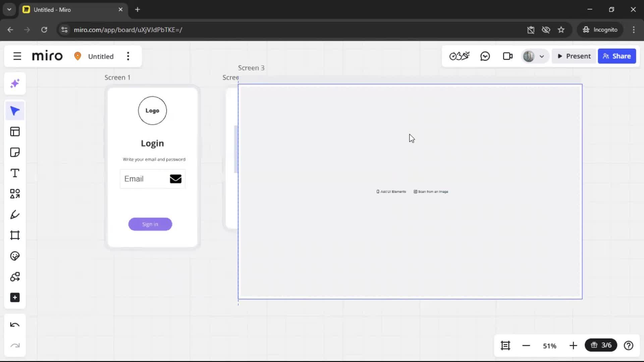Viewport: 644px width, 362px height.
Task: Close the Untitled - Miro browser tab
Action: point(120,9)
